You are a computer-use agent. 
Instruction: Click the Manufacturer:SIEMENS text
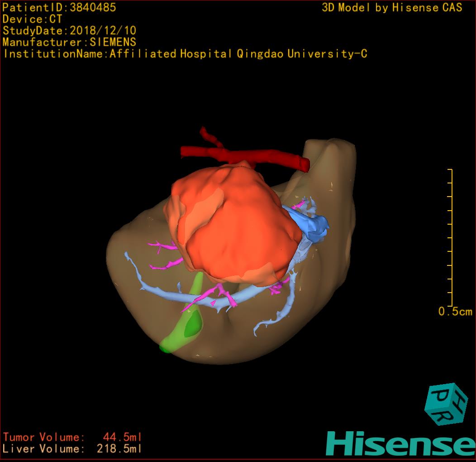pos(69,42)
